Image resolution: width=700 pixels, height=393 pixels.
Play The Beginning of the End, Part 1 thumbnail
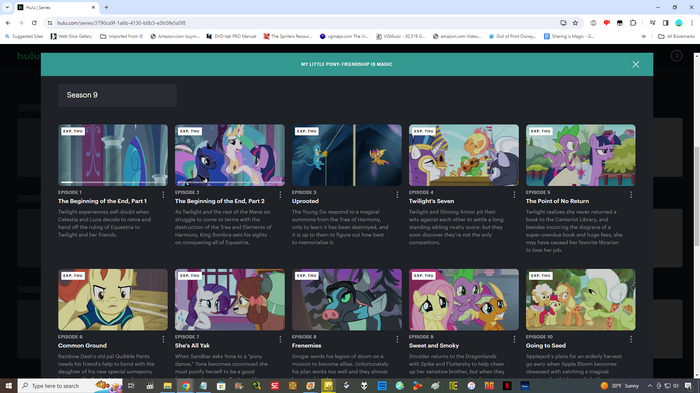click(x=113, y=155)
